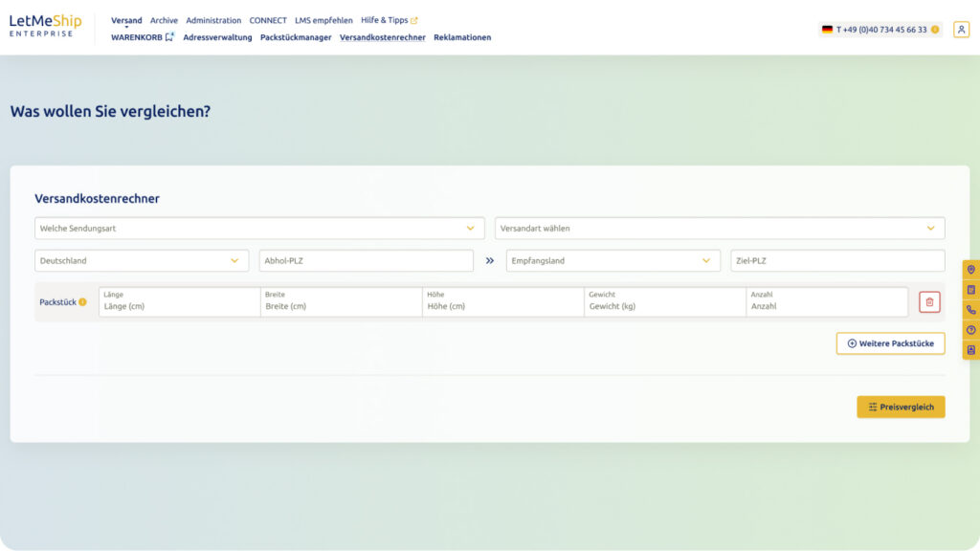The image size is (980, 551).
Task: Open the Administration menu
Action: point(213,20)
